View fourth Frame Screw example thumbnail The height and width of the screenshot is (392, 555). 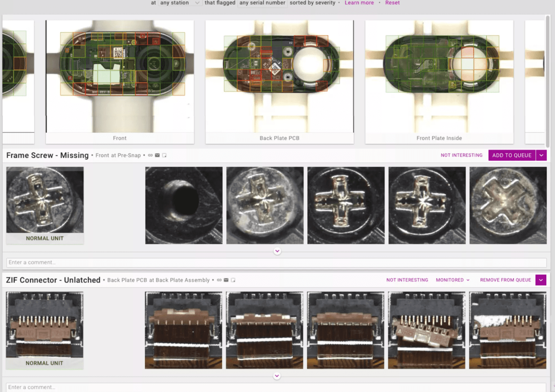pyautogui.click(x=427, y=205)
